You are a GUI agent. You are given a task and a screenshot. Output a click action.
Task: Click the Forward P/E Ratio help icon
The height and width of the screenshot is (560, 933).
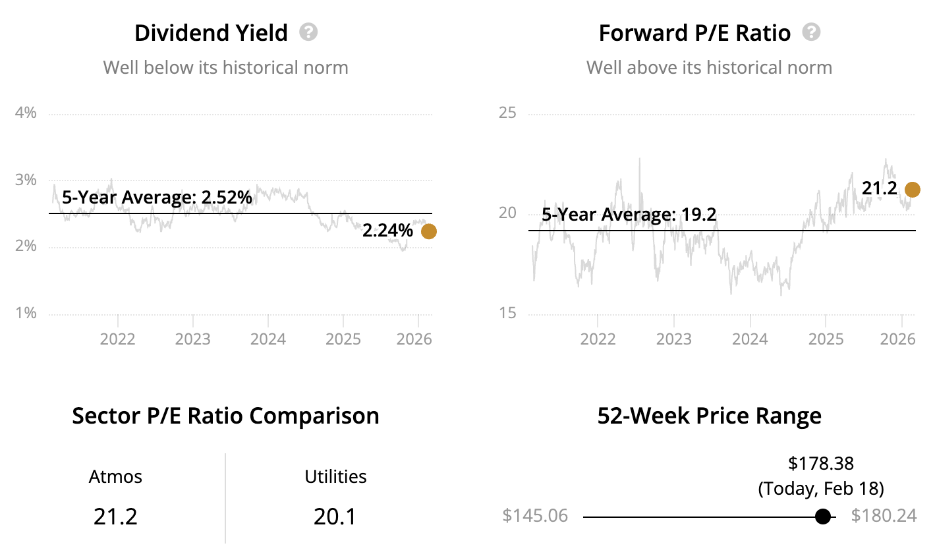[x=811, y=32]
